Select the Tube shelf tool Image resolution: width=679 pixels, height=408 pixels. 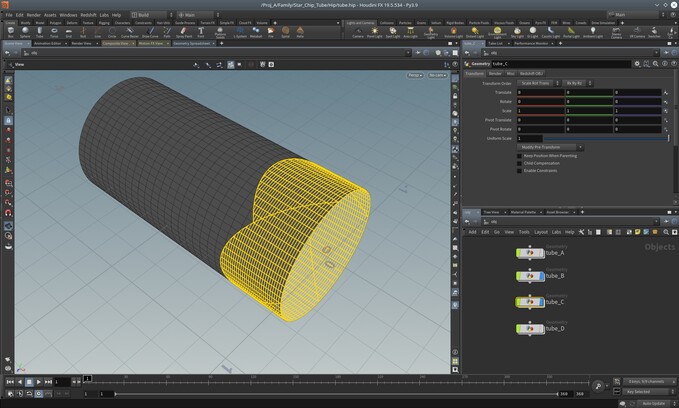coord(39,32)
